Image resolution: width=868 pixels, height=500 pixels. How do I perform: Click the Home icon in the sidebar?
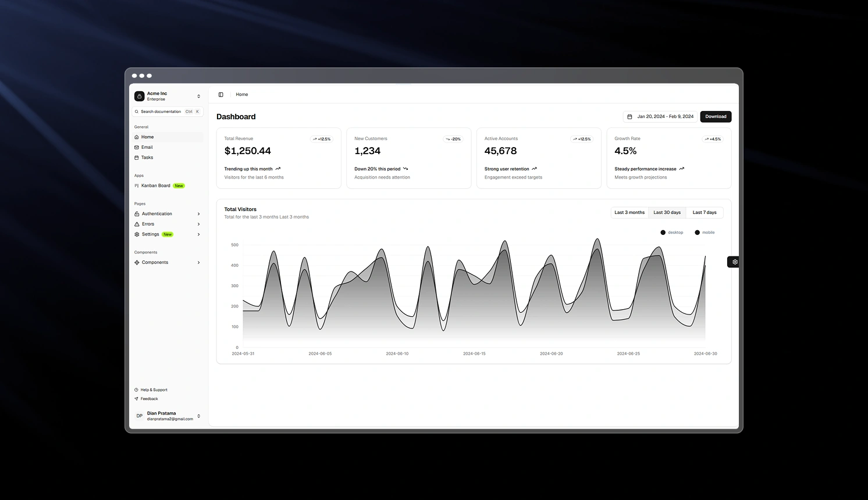click(137, 137)
